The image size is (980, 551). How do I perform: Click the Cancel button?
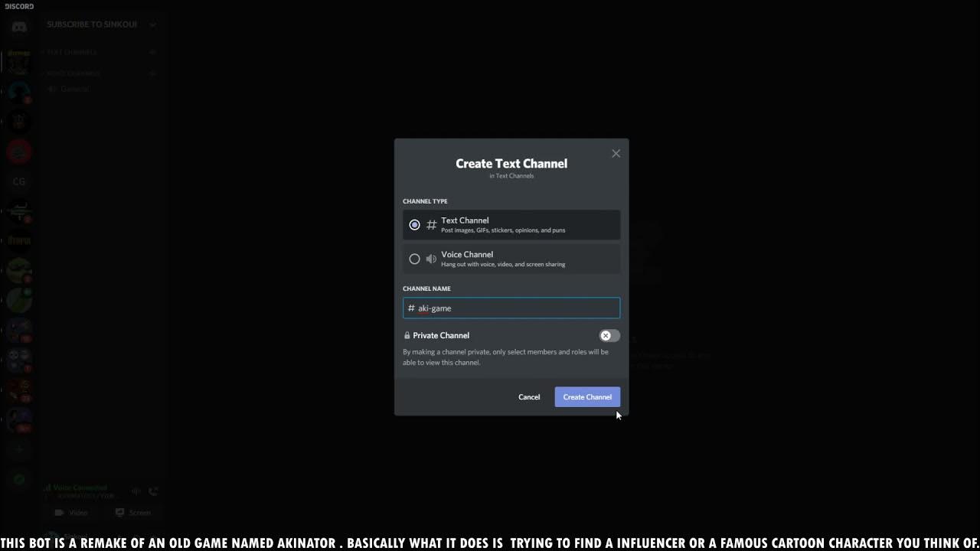(x=529, y=396)
